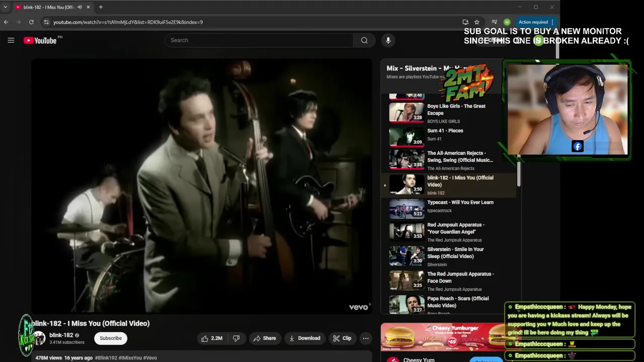Click the verified badge next to blink-182
This screenshot has height=362, width=644.
77,335
